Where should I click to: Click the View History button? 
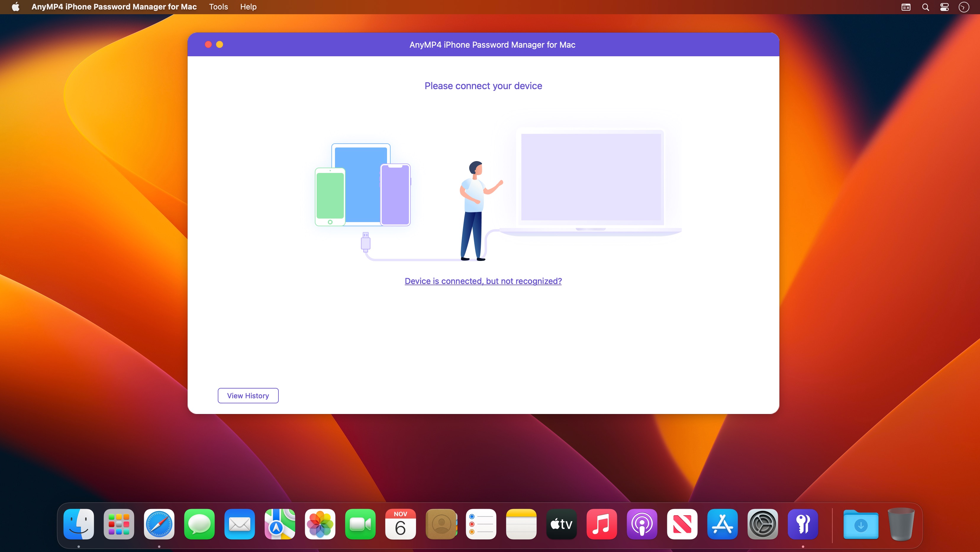coord(248,395)
